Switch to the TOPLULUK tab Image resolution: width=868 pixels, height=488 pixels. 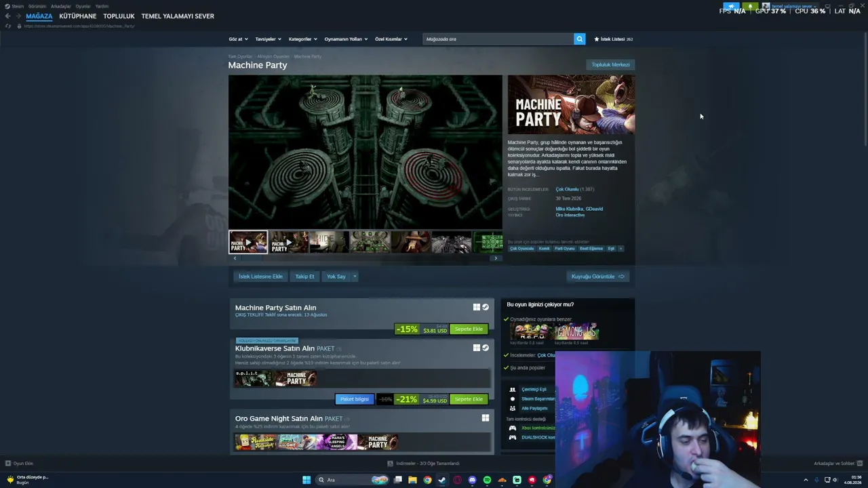point(119,16)
